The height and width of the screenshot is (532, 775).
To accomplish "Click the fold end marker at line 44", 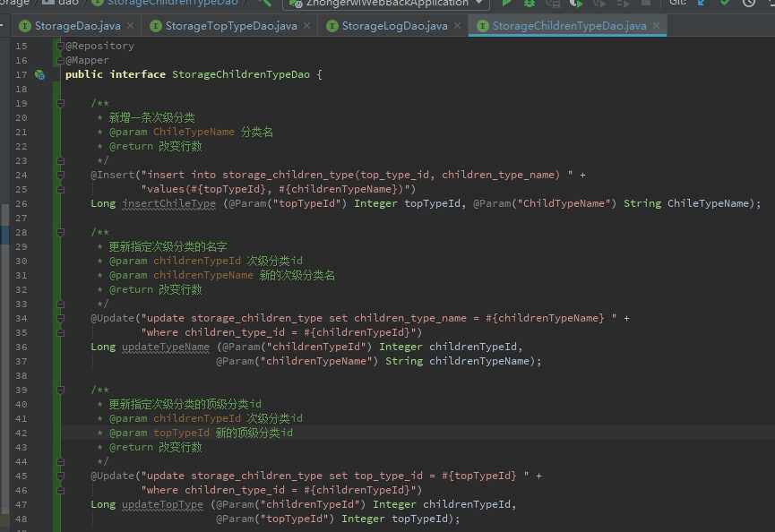I will [x=60, y=461].
